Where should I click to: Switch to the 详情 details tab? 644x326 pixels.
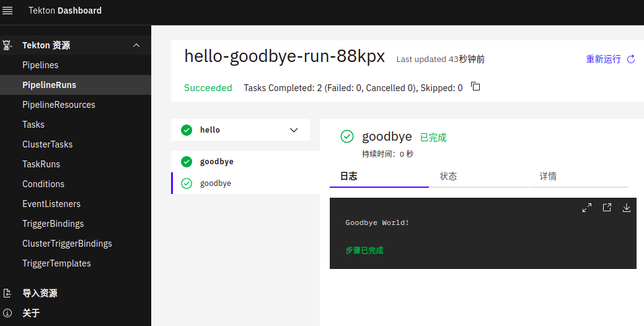tap(579, 177)
